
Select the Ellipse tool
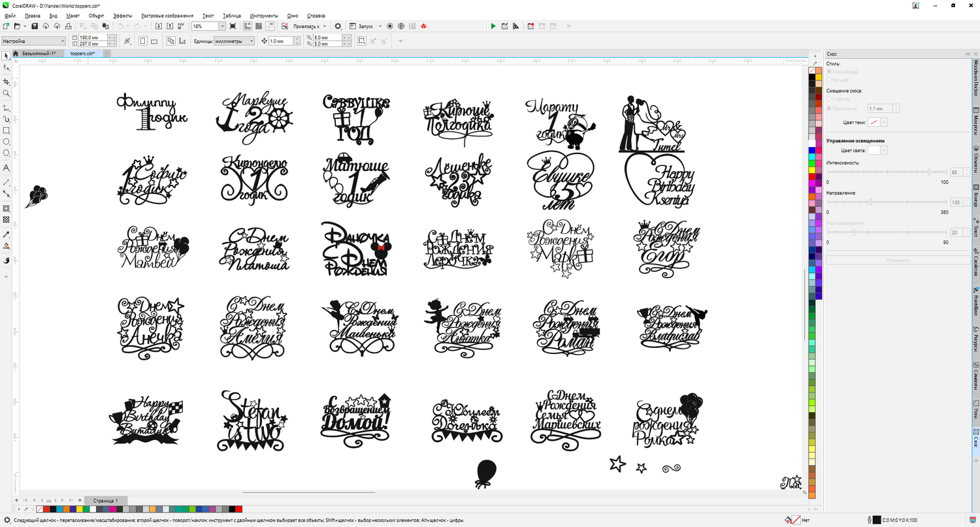click(x=7, y=141)
